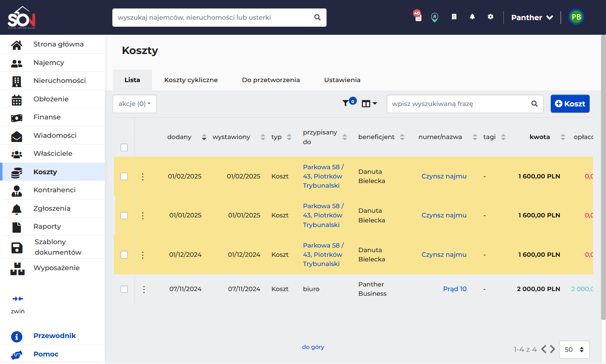Open the column visibility dropdown
This screenshot has width=606, height=364.
coord(369,103)
